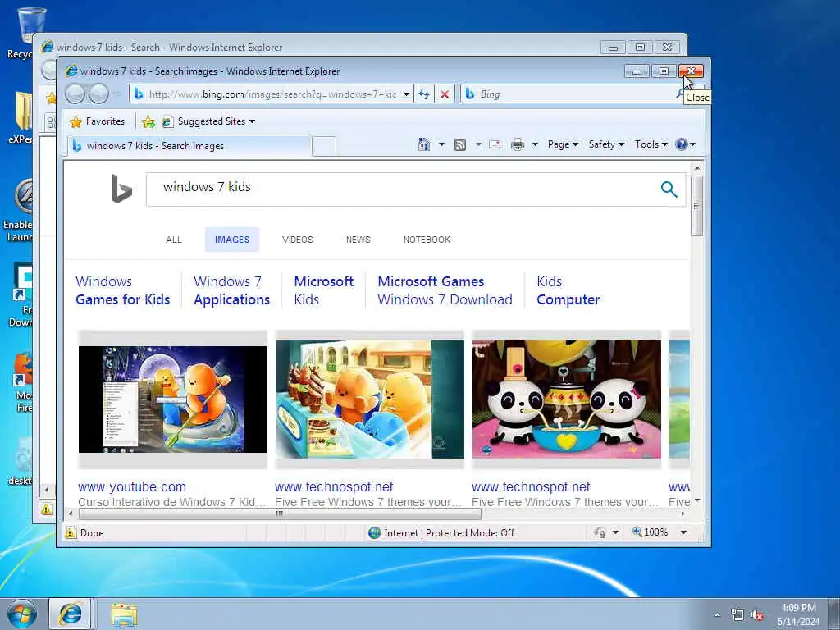
Task: Open a new blank tab
Action: click(x=324, y=146)
